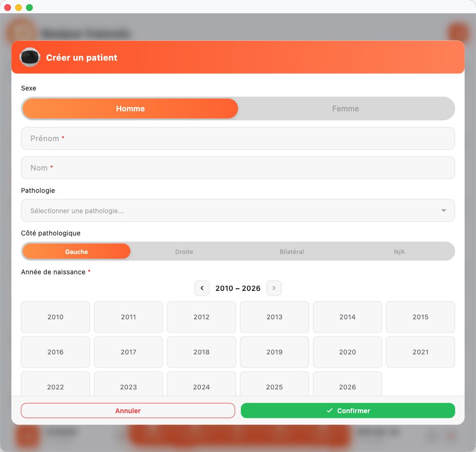This screenshot has width=476, height=452.
Task: Click the green fullscreen window button
Action: point(29,7)
